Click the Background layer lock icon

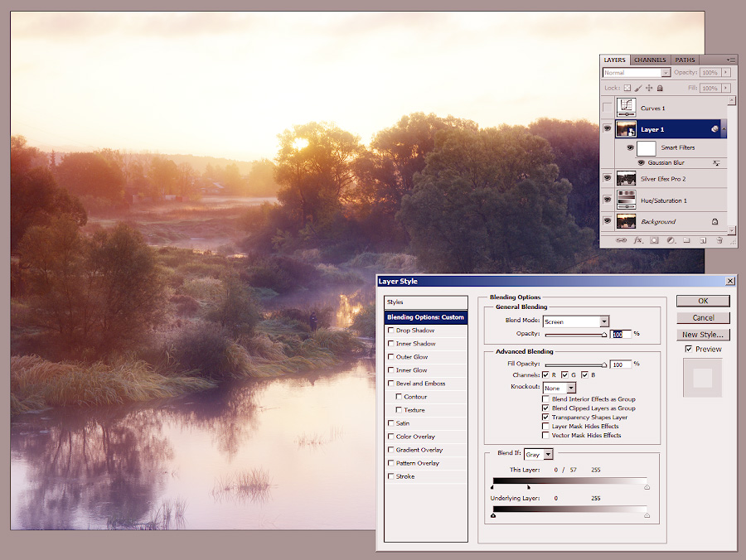pos(715,221)
